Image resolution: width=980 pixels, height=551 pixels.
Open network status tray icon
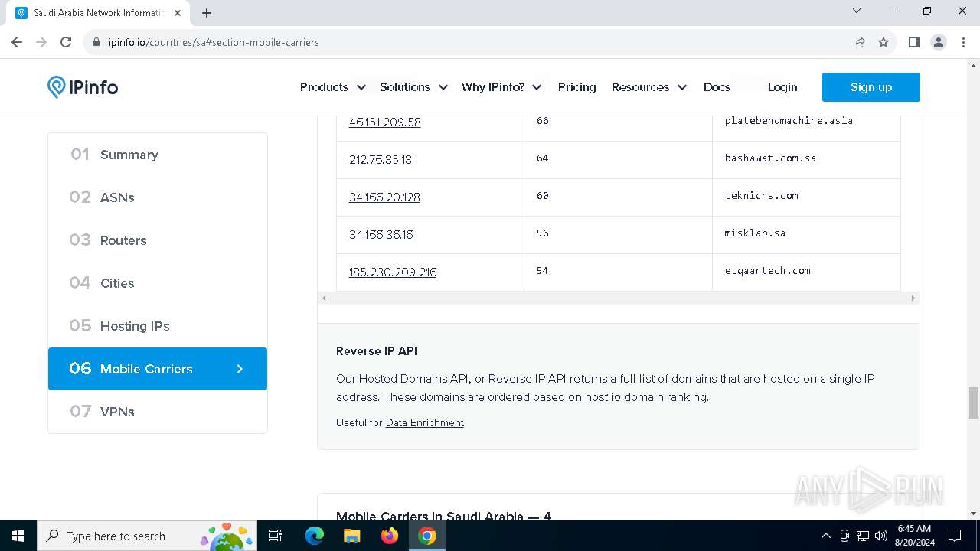[862, 536]
